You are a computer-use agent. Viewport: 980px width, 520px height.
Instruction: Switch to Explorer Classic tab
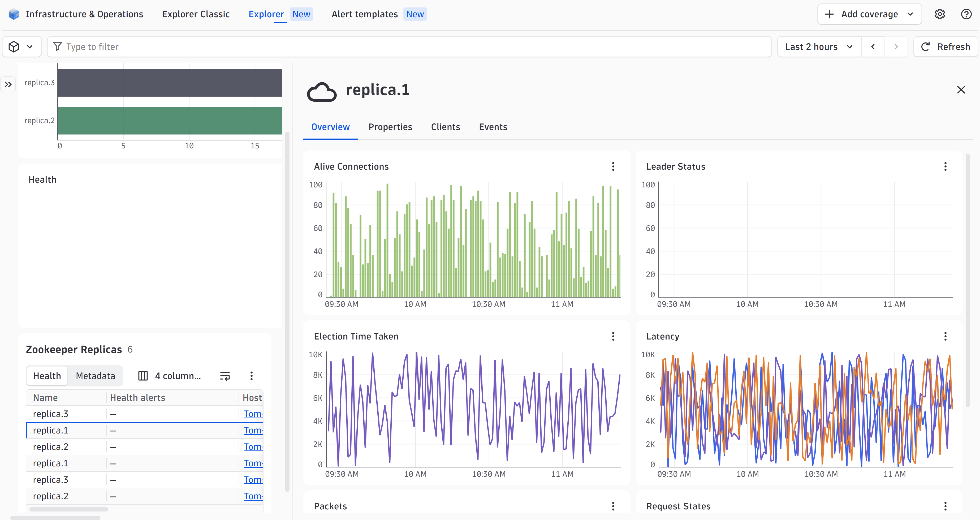[196, 14]
